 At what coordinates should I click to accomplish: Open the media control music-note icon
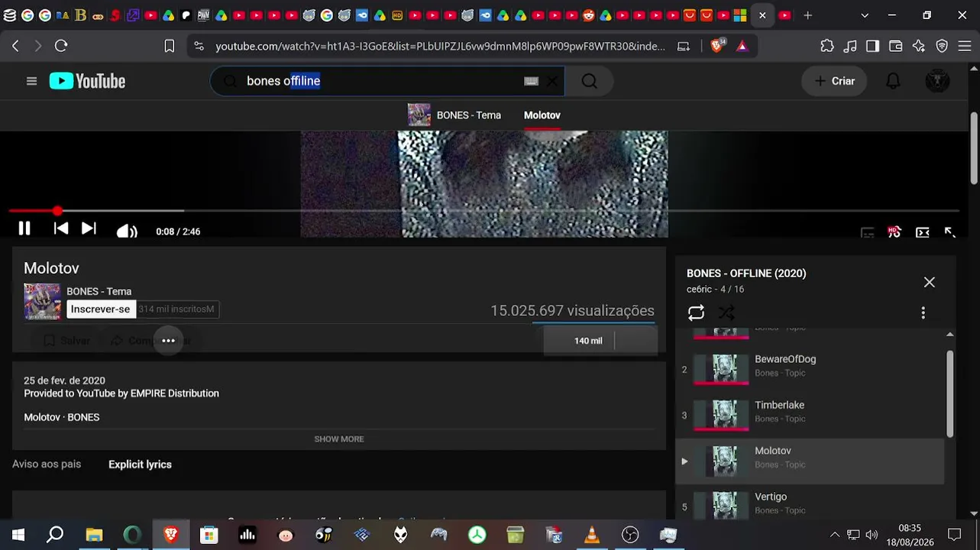tap(850, 46)
